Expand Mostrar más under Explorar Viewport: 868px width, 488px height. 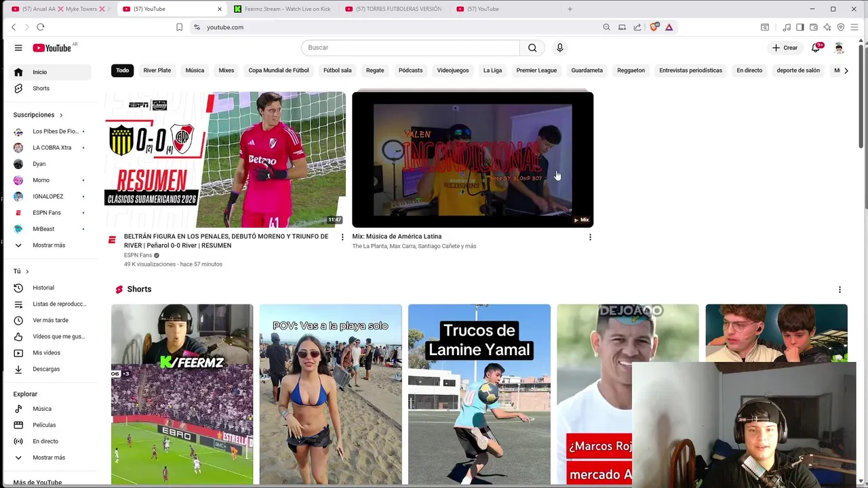[x=51, y=457]
